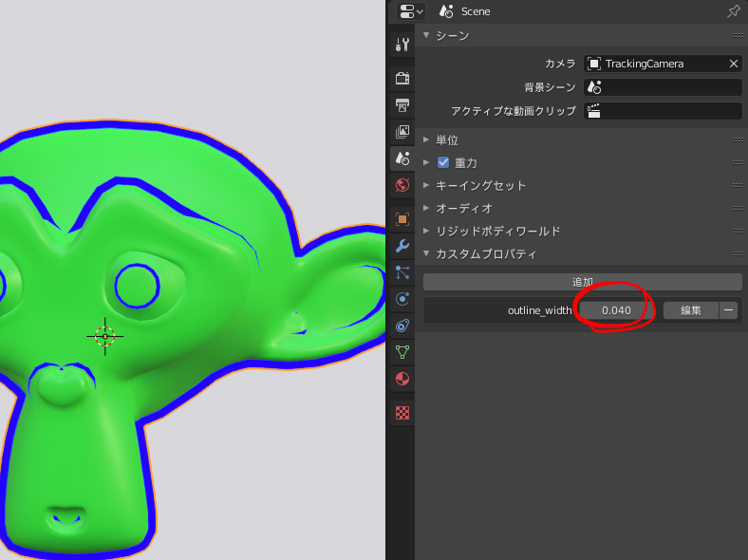Toggle the pin icon in properties header

[733, 11]
